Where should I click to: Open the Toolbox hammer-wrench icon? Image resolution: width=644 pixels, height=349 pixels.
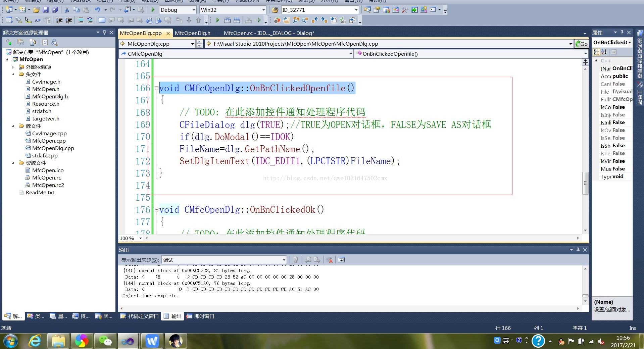point(405,10)
